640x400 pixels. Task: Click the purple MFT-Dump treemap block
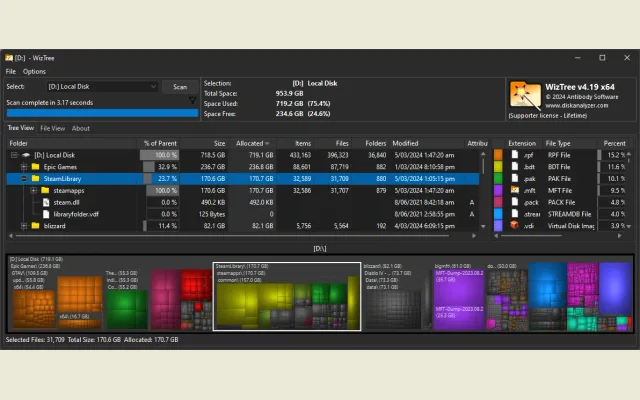[459, 300]
